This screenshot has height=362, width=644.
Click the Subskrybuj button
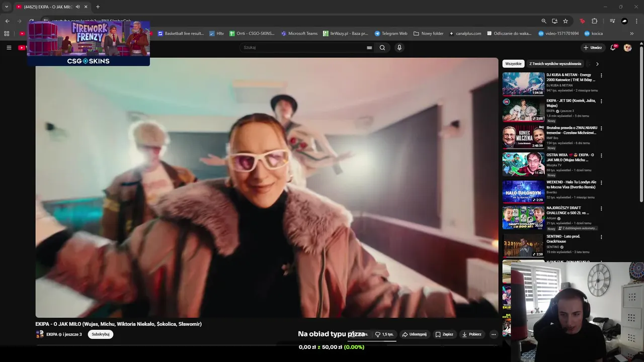pos(101,334)
